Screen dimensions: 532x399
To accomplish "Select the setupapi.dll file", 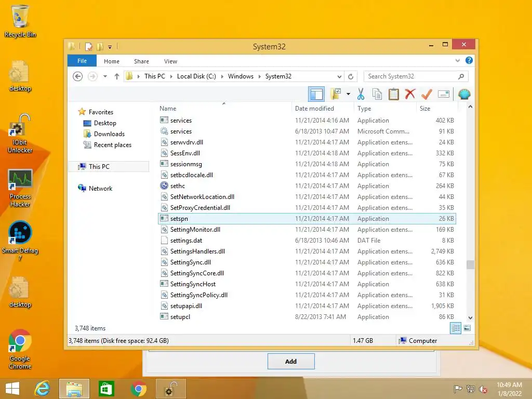I will click(307, 305).
